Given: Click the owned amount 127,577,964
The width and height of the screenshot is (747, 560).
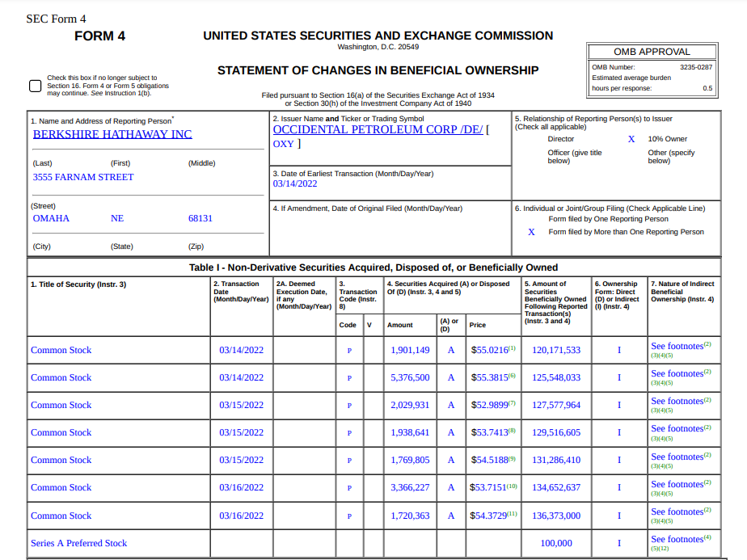Looking at the screenshot, I should [x=556, y=405].
